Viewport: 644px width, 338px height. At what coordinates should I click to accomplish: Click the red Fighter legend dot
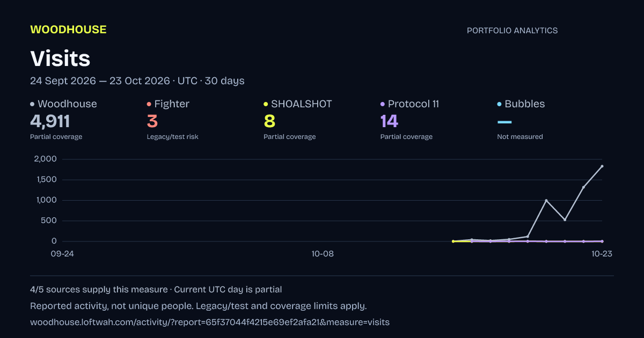(x=149, y=104)
